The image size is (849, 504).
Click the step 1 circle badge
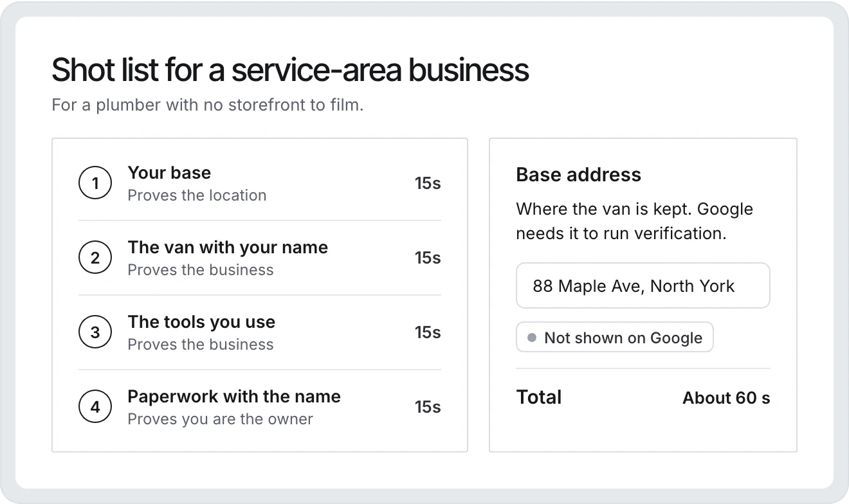pos(95,183)
